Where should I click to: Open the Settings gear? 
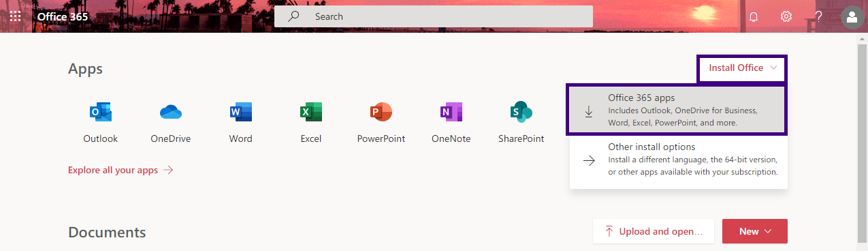click(x=786, y=16)
